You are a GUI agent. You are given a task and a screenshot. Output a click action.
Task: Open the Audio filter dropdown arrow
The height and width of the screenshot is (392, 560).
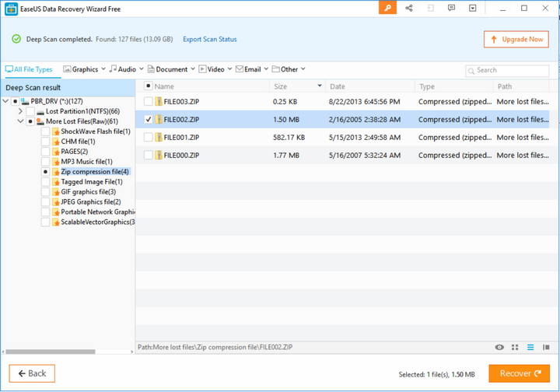[141, 69]
